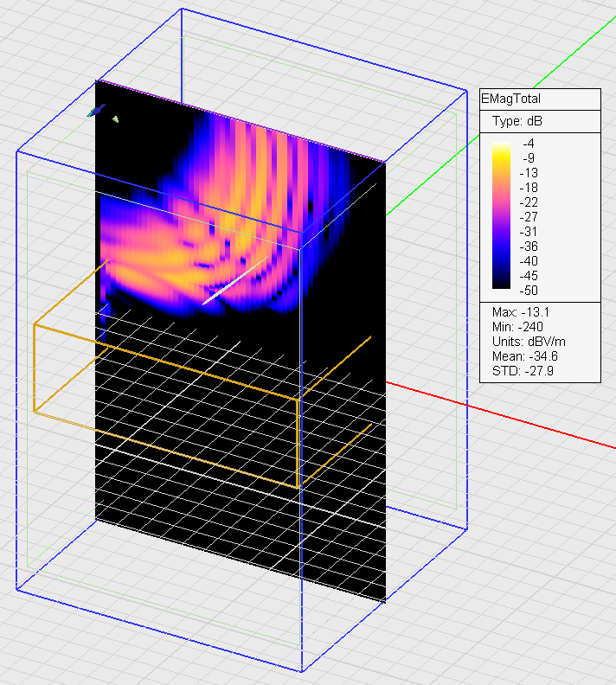Click the -4 top scale value

point(529,143)
